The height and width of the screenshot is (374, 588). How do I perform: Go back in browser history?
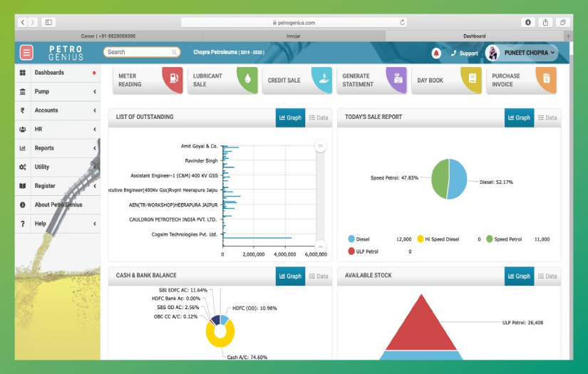(x=23, y=23)
